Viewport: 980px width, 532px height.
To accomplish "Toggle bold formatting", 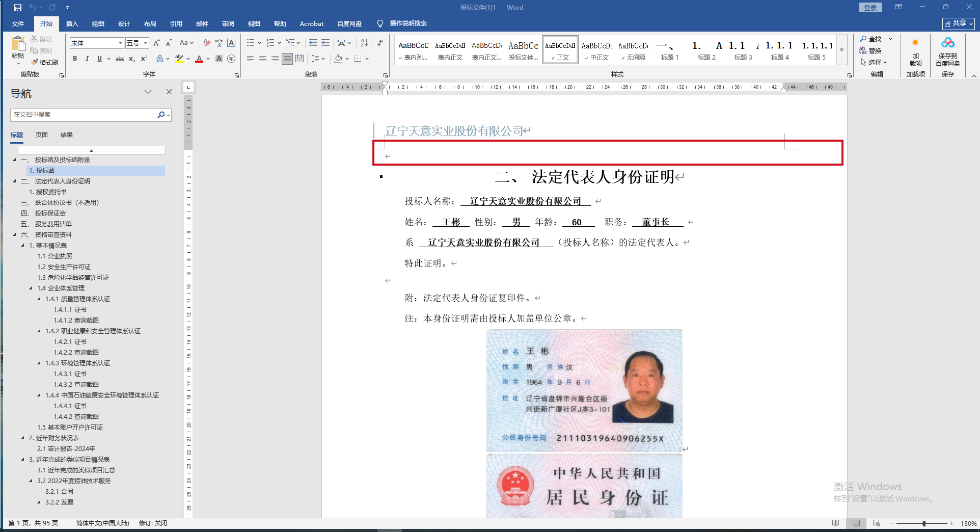I will pos(75,59).
